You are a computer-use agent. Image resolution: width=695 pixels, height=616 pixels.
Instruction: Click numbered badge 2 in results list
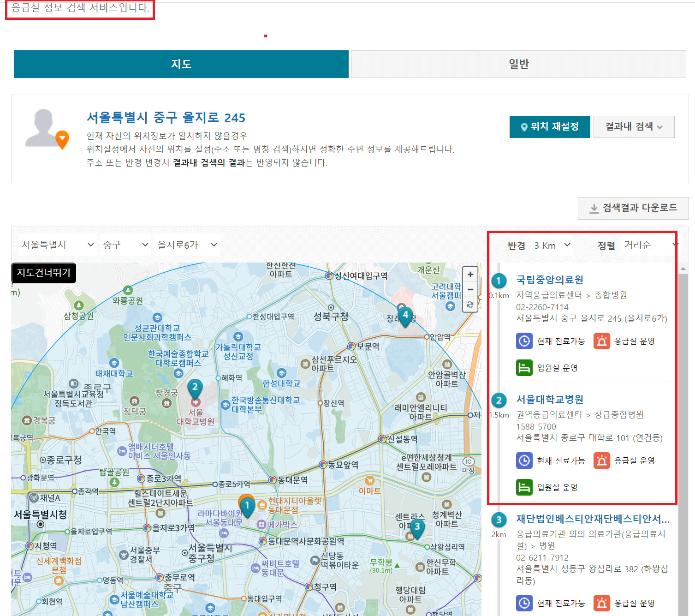click(499, 400)
